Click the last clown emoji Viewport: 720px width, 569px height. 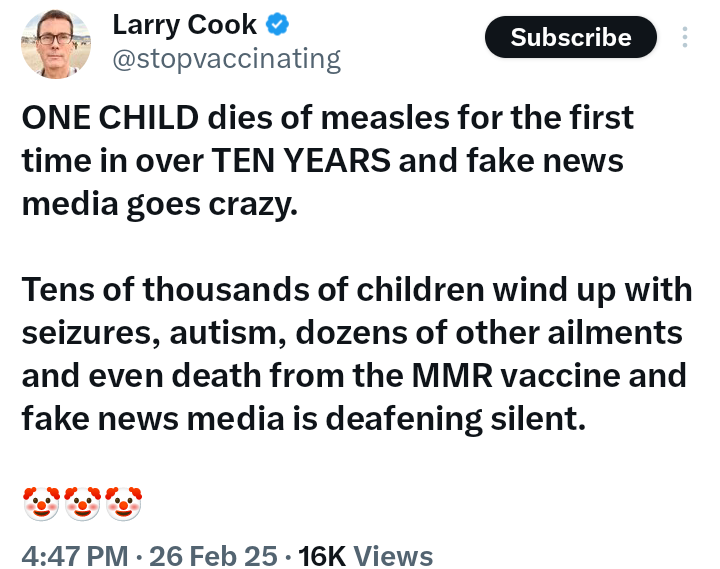123,503
